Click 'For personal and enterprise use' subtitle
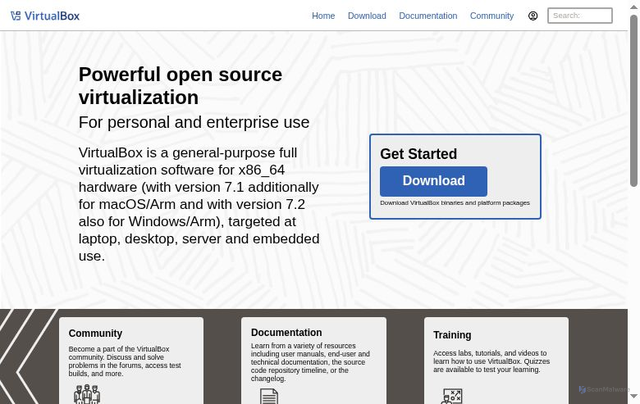640x404 pixels. coord(194,122)
